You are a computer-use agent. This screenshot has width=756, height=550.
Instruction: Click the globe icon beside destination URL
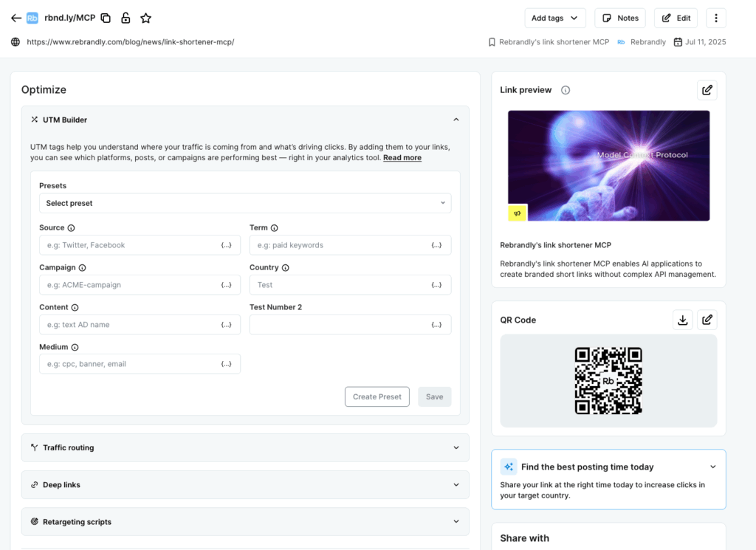tap(16, 42)
